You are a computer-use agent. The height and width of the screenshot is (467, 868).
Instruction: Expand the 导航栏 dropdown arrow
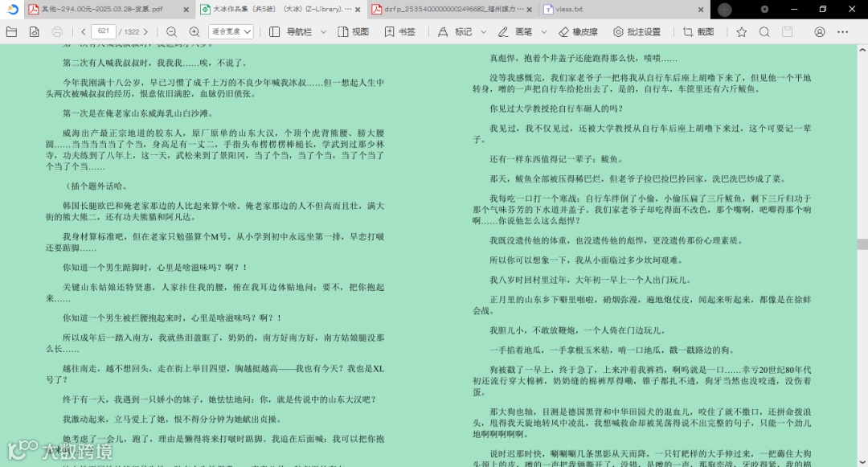324,32
